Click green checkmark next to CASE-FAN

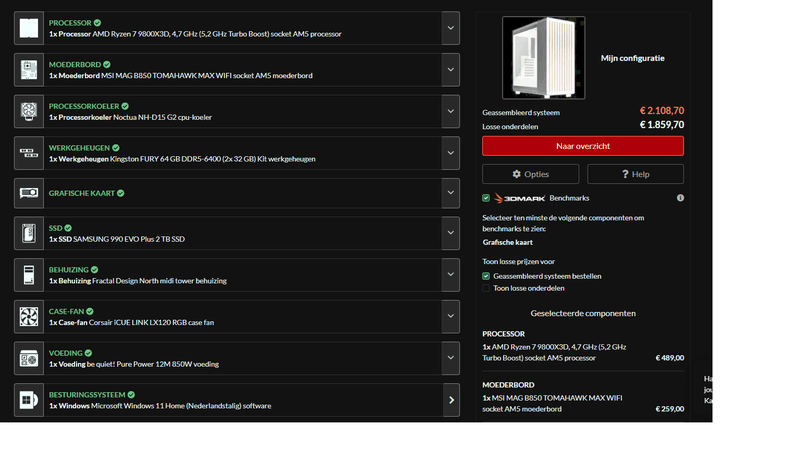point(90,311)
